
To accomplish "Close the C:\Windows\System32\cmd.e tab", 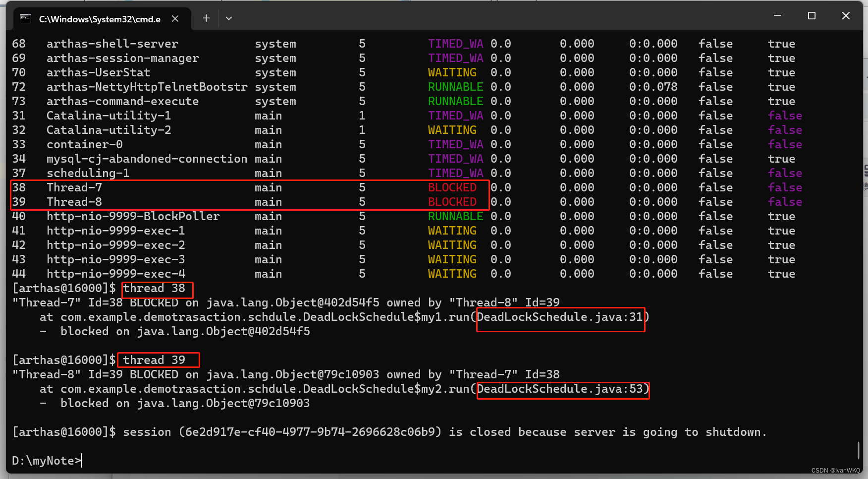I will pyautogui.click(x=175, y=18).
